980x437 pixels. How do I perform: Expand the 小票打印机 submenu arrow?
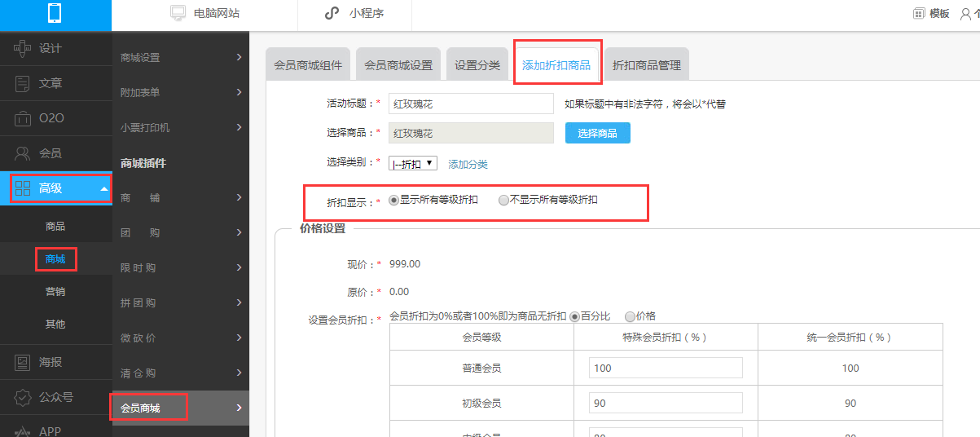[239, 127]
